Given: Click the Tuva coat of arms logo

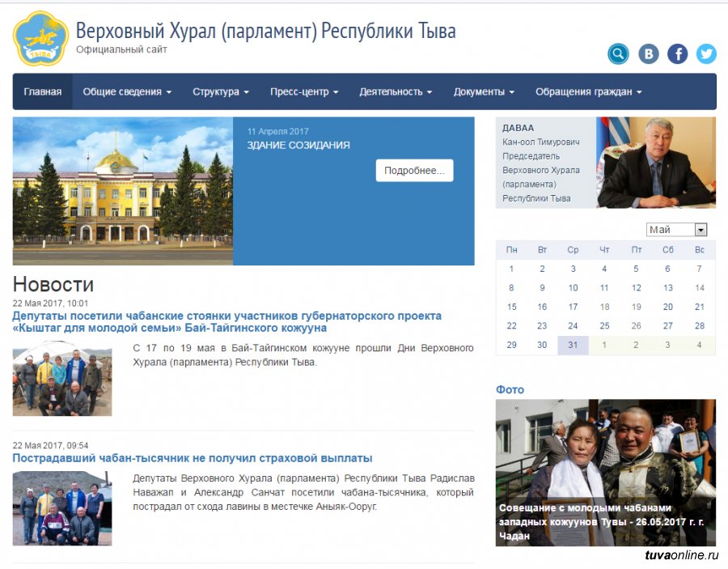Looking at the screenshot, I should 40,38.
